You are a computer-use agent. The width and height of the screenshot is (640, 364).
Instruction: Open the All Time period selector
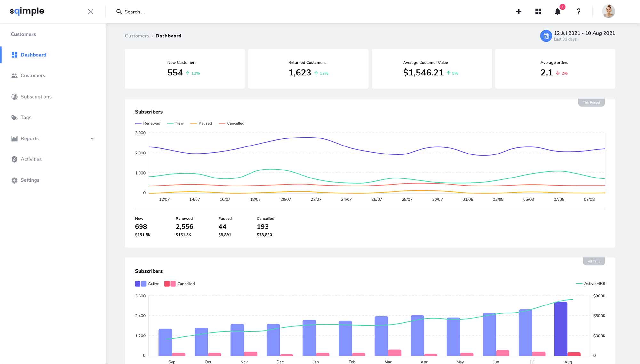594,261
